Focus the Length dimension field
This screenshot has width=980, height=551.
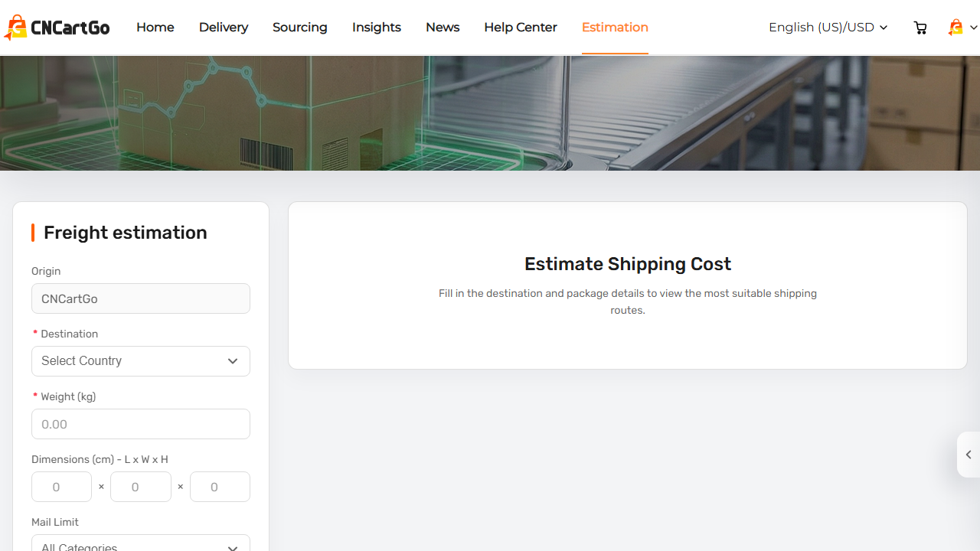(x=61, y=487)
